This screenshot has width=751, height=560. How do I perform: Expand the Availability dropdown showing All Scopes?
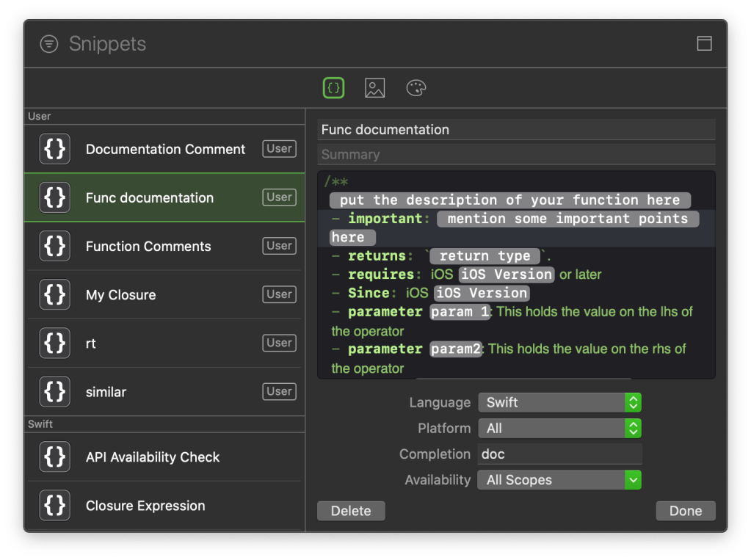pyautogui.click(x=559, y=480)
